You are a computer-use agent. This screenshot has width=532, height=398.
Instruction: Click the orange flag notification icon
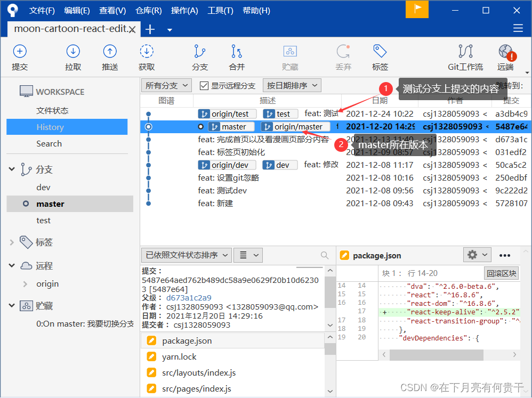(417, 9)
